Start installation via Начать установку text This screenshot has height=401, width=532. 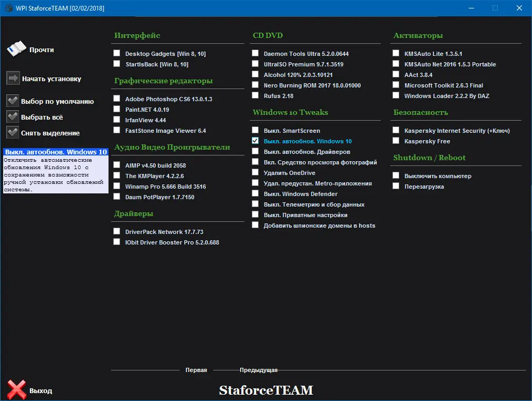click(x=52, y=79)
